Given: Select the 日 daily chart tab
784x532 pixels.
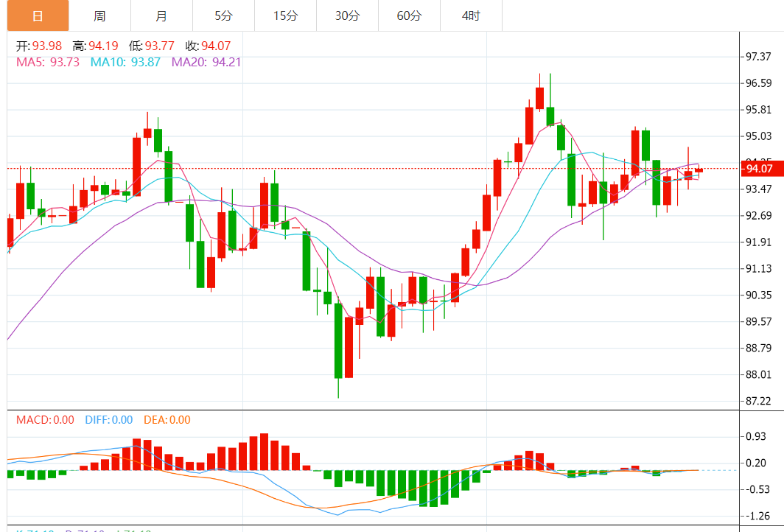Looking at the screenshot, I should pyautogui.click(x=38, y=16).
